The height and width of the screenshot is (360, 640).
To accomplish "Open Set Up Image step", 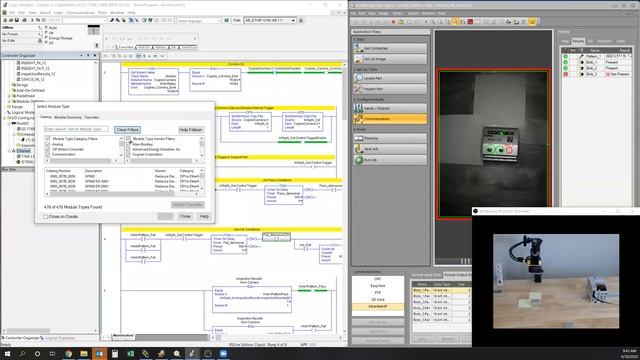I will tap(390, 59).
